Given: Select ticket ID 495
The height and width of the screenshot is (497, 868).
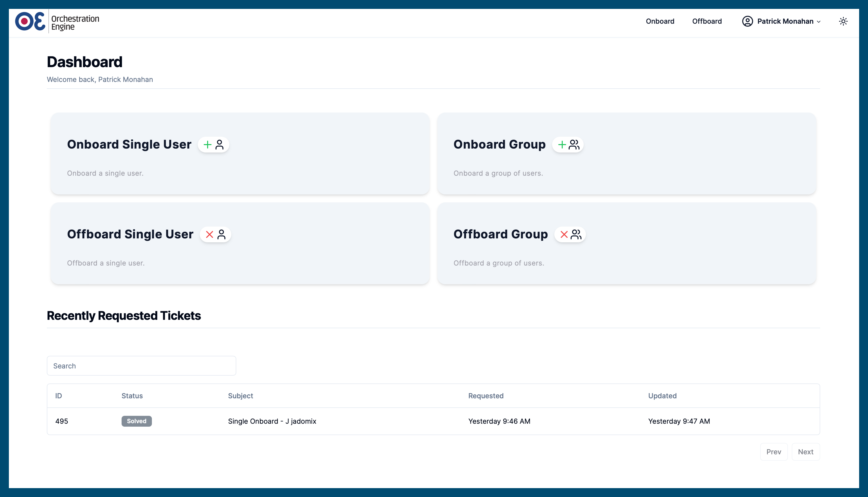Looking at the screenshot, I should [62, 421].
